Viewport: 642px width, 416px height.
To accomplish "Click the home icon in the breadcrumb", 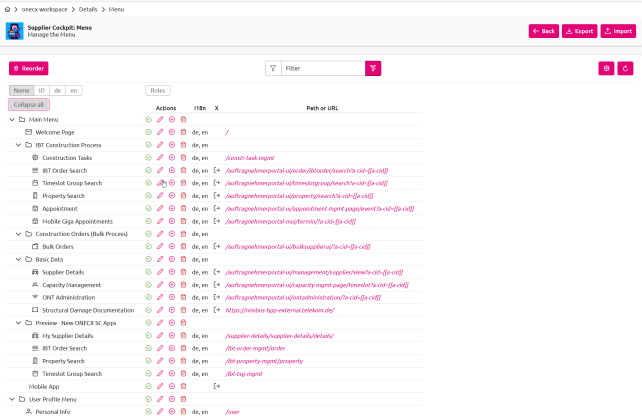I will [8, 8].
